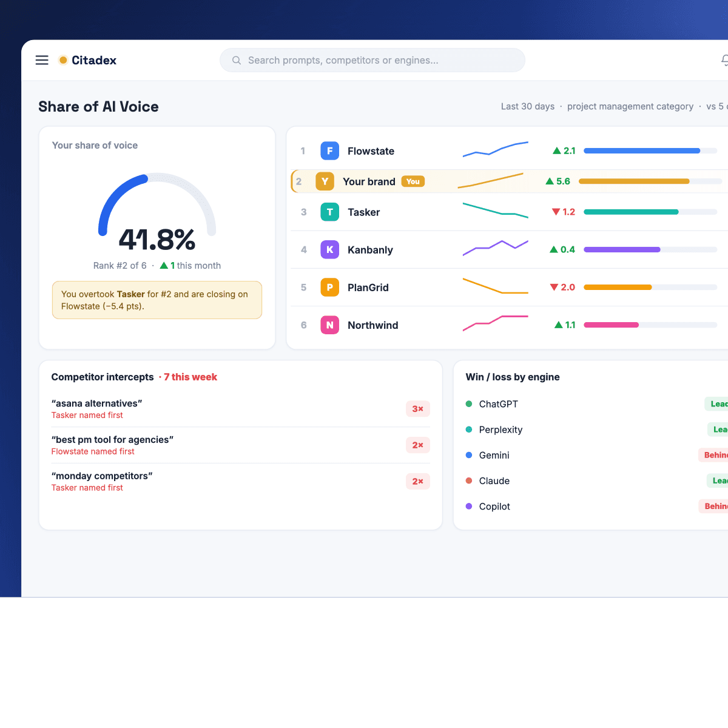Click the Kanbanly K avatar icon

click(329, 249)
